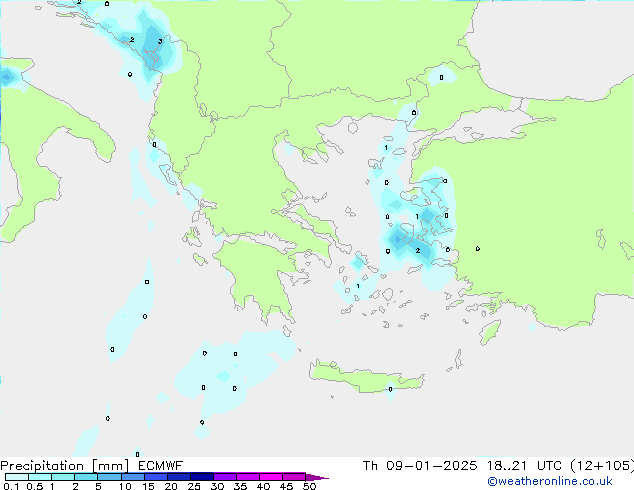This screenshot has width=634, height=490.
Task: Click the legend value '20'
Action: coord(171,486)
